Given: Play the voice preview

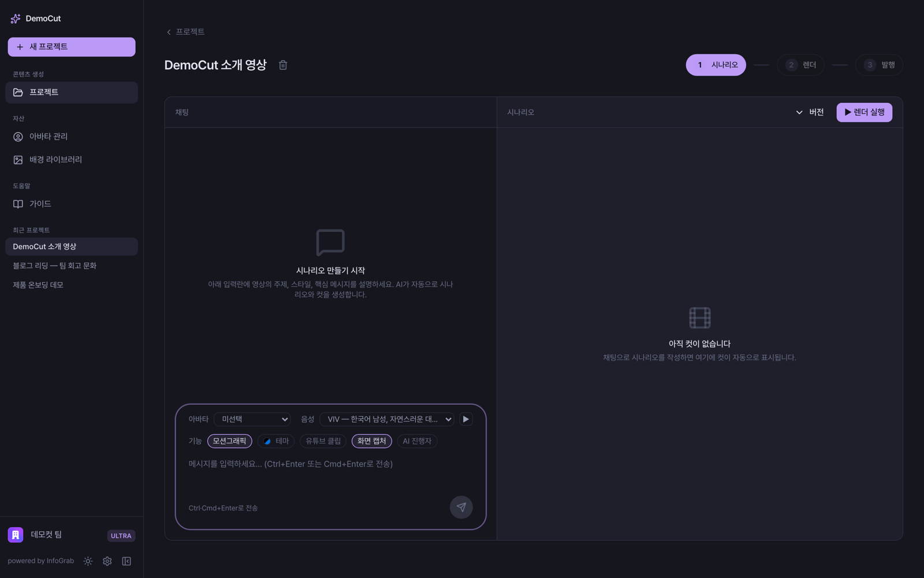Looking at the screenshot, I should point(466,419).
